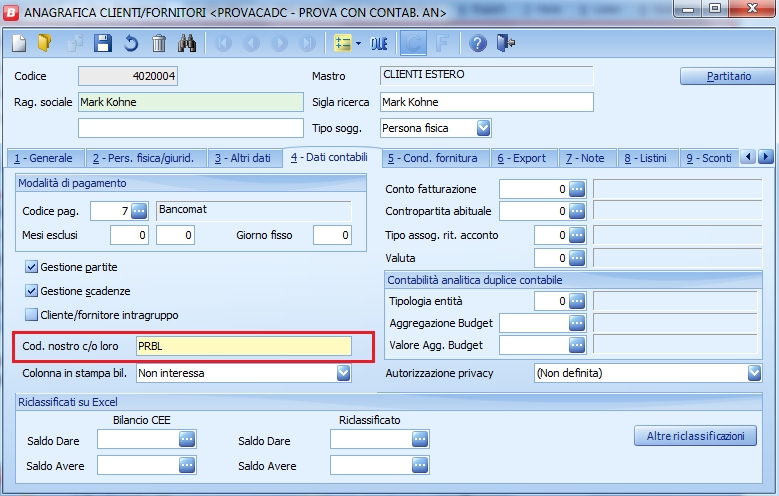Click the second Rag. sociale empty line
The width and height of the screenshot is (779, 496).
[191, 128]
